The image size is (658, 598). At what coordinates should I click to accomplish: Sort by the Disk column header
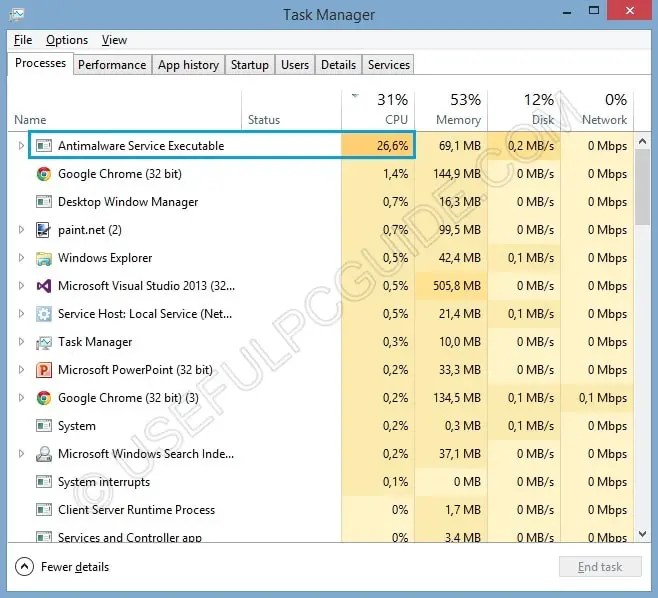[524, 109]
